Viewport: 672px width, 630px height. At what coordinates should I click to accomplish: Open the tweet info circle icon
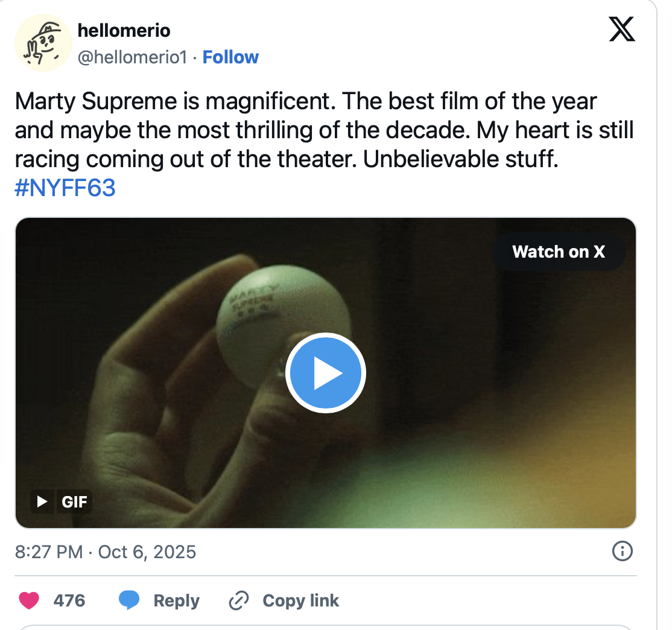(x=622, y=550)
